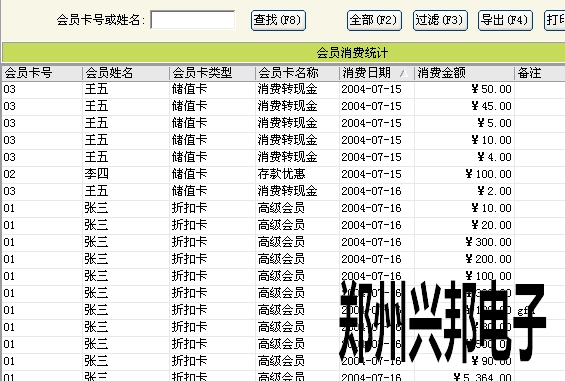Click the 消费金额 column header
565x381 pixels.
tap(464, 73)
